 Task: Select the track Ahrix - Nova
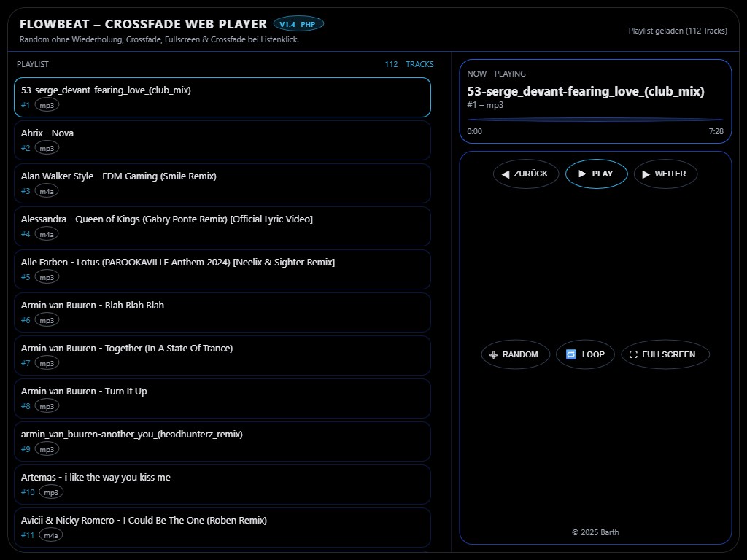[x=222, y=140]
